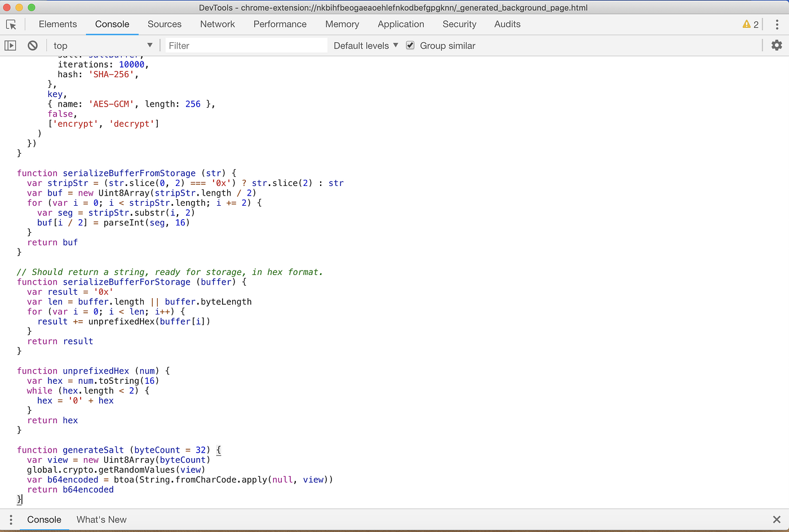Activate the inspect element picker icon

(x=11, y=24)
